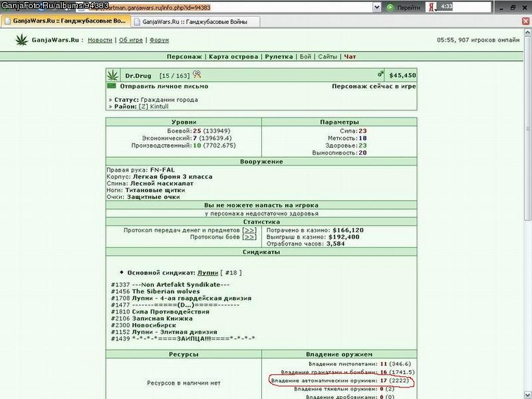Click the URL address field

click(x=224, y=7)
